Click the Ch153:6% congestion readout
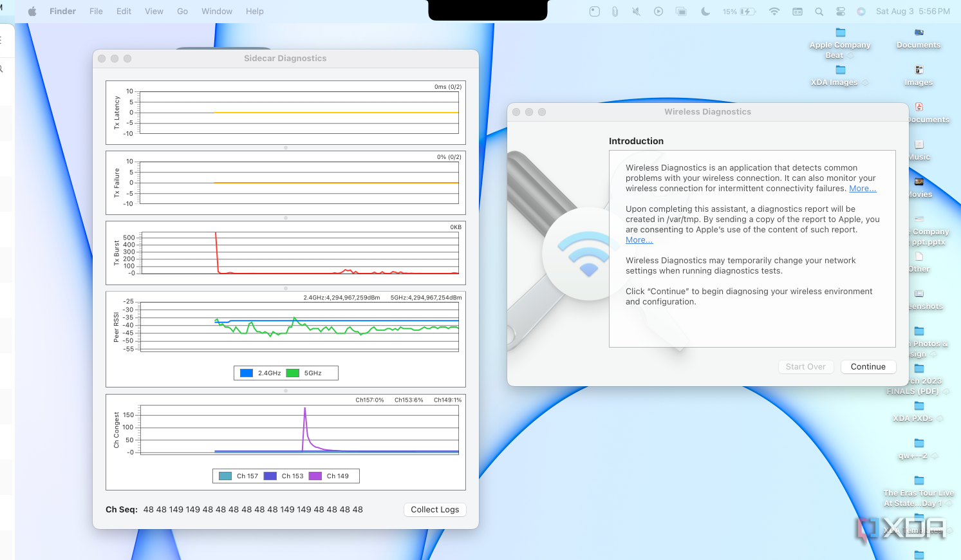961x560 pixels. [409, 400]
